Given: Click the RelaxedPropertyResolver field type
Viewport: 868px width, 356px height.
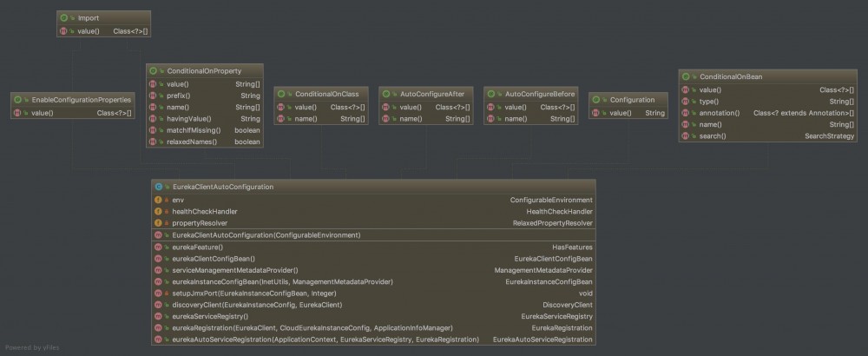Looking at the screenshot, I should point(553,223).
